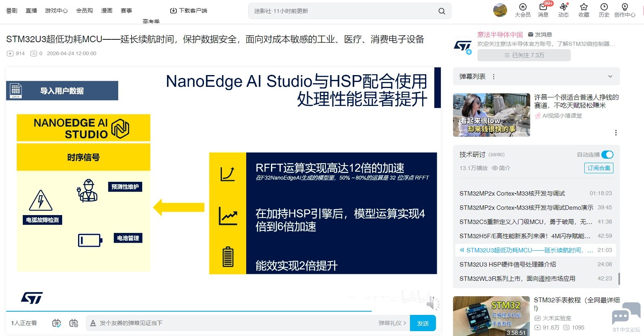
Task: Click the video progress bar
Action: coord(223,311)
